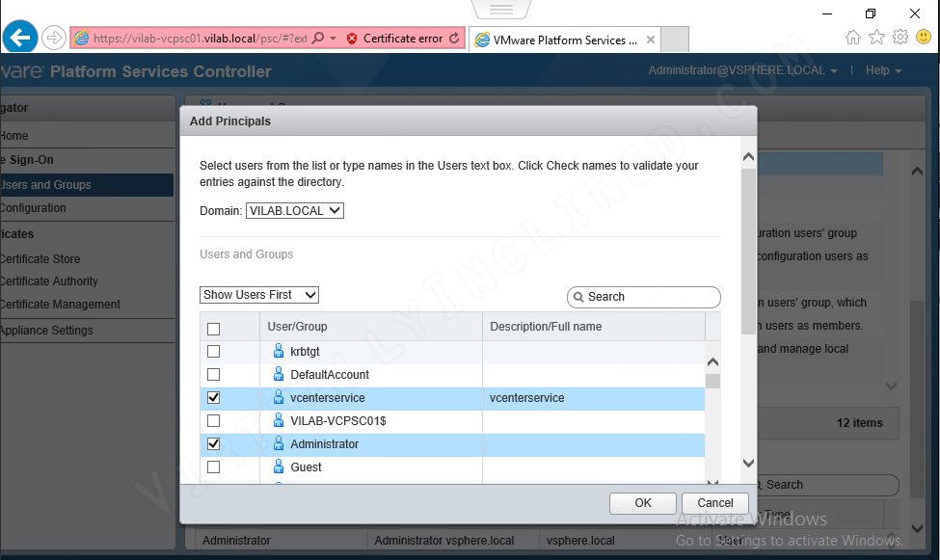Open the Domain VILAB.LOCAL dropdown
This screenshot has height=560, width=940.
(x=294, y=210)
